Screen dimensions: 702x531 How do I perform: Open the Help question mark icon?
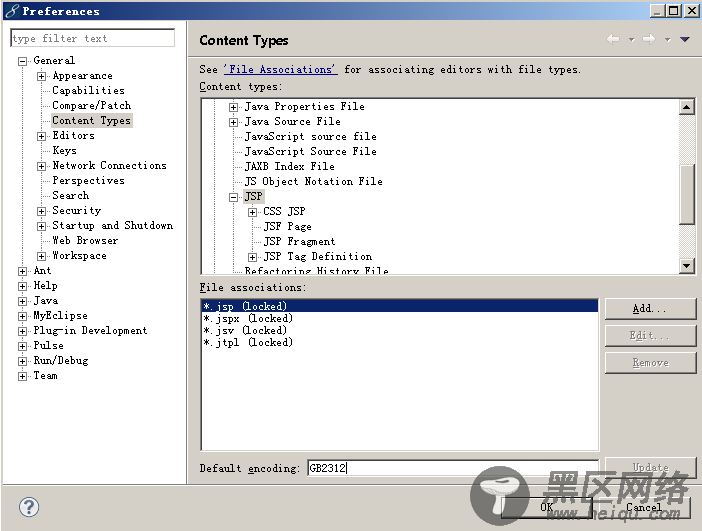pos(29,507)
